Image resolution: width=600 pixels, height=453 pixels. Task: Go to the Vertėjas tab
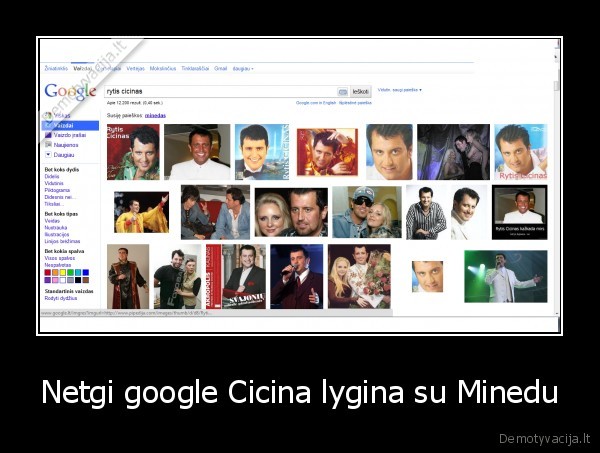(x=135, y=68)
